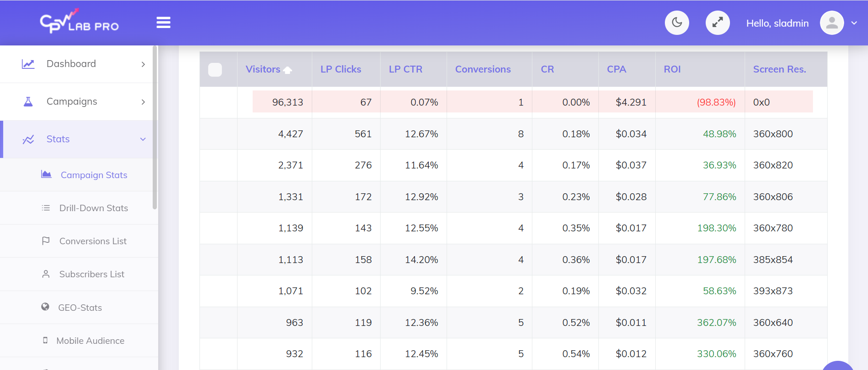
Task: Expand the Campaigns submenu chevron
Action: (x=143, y=102)
